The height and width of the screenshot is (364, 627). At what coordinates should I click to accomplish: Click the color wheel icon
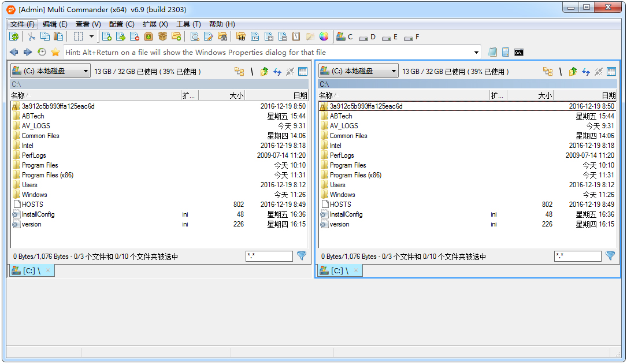pyautogui.click(x=324, y=37)
